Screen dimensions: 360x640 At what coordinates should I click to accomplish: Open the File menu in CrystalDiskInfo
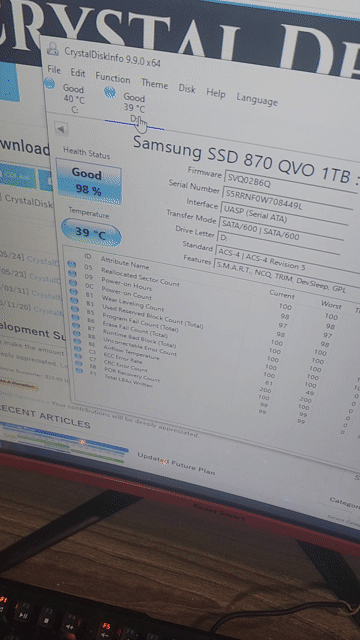pos(54,69)
